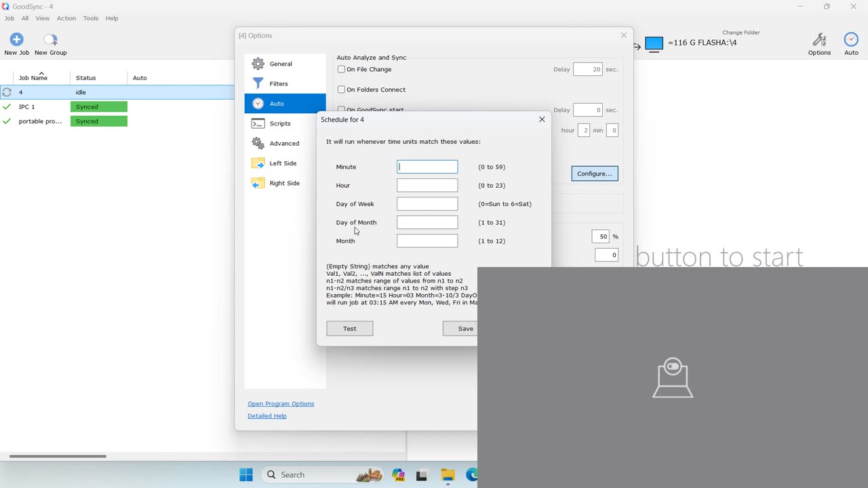Viewport: 868px width, 488px height.
Task: Click the Change Folder label
Action: [741, 33]
